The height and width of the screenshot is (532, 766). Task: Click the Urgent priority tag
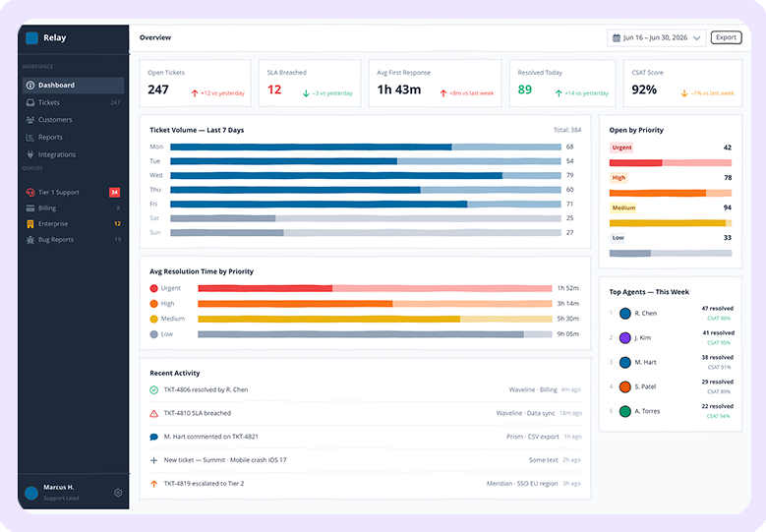[x=621, y=148]
